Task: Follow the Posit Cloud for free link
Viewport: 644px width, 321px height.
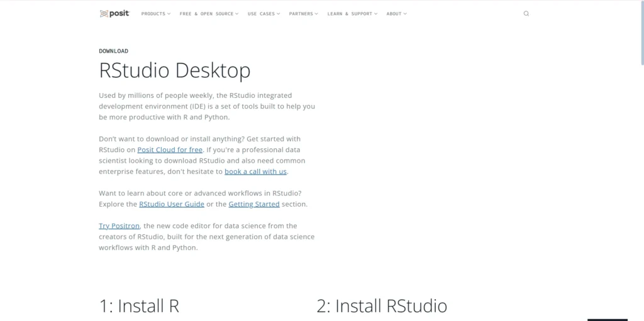Action: coord(170,150)
